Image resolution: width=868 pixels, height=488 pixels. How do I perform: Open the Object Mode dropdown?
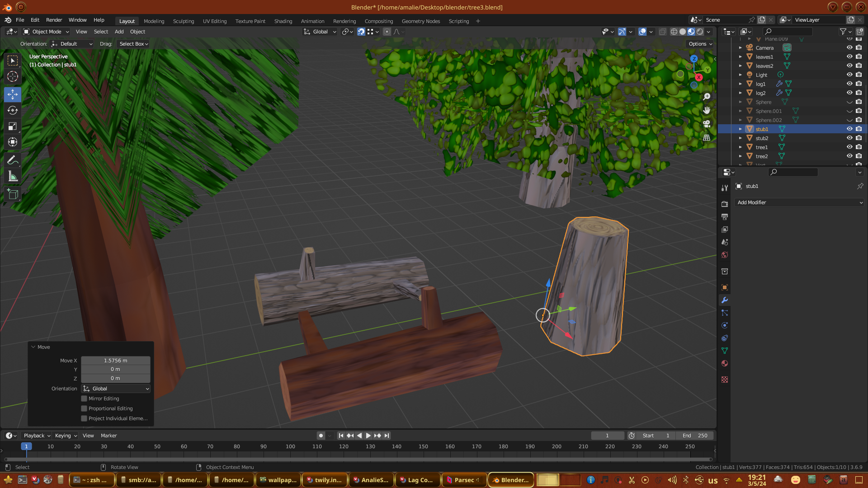click(x=46, y=32)
